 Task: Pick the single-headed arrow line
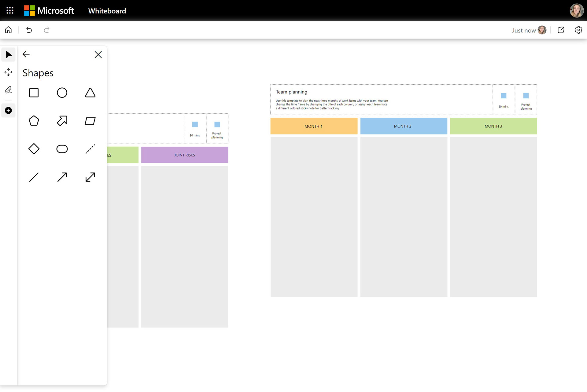pos(62,177)
